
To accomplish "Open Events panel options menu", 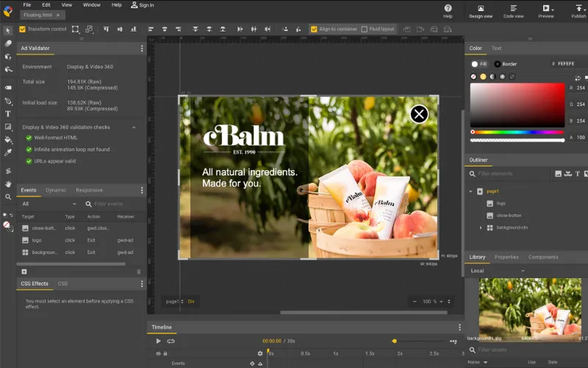I will pos(142,190).
